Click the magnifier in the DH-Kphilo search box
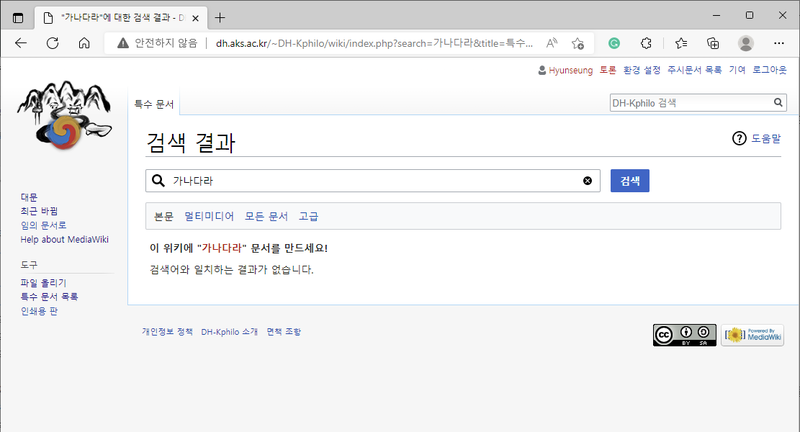Image resolution: width=800 pixels, height=432 pixels. tap(778, 103)
